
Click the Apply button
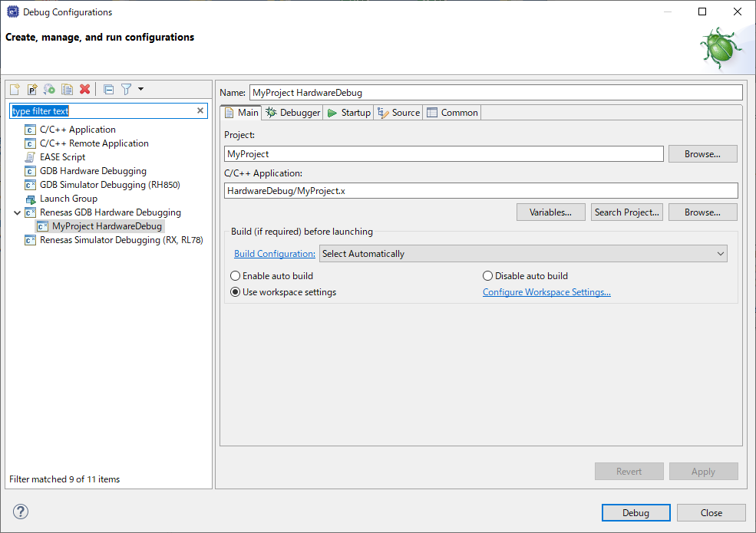coord(704,472)
